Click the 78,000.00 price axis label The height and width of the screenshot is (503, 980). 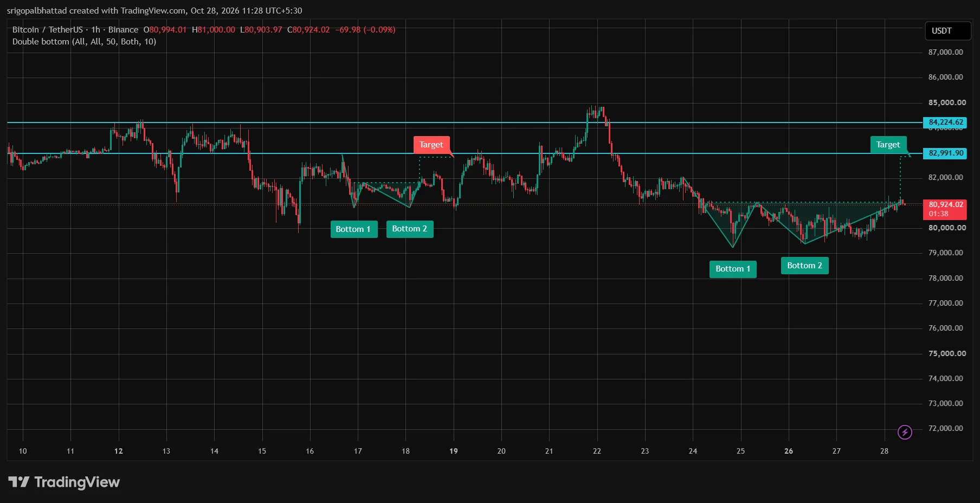(x=946, y=279)
